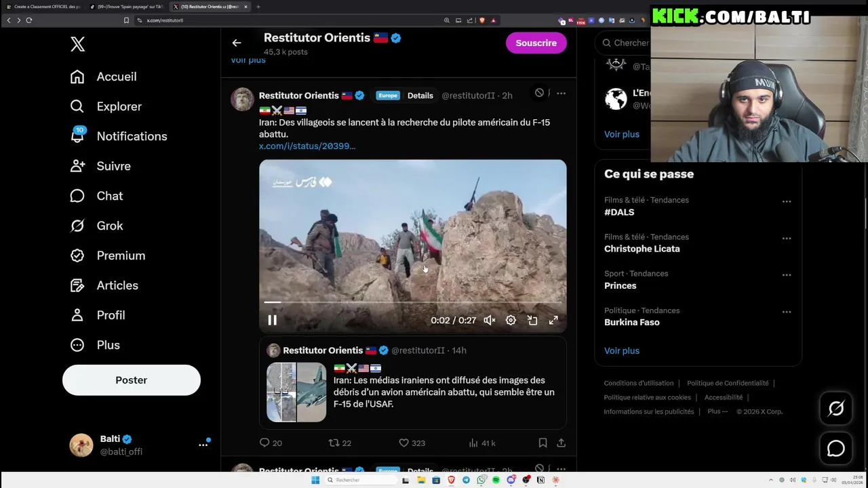The height and width of the screenshot is (488, 868).
Task: Open a new browser tab
Action: click(x=258, y=7)
